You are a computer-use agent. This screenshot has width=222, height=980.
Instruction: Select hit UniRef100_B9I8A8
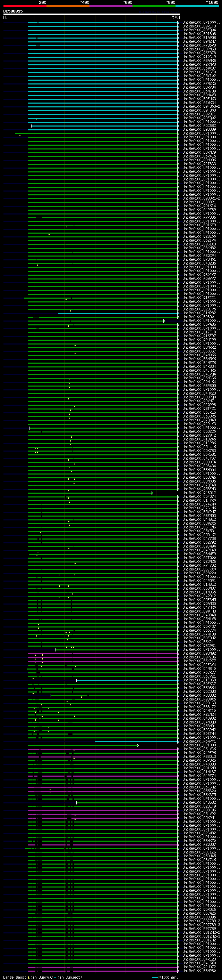199,34
